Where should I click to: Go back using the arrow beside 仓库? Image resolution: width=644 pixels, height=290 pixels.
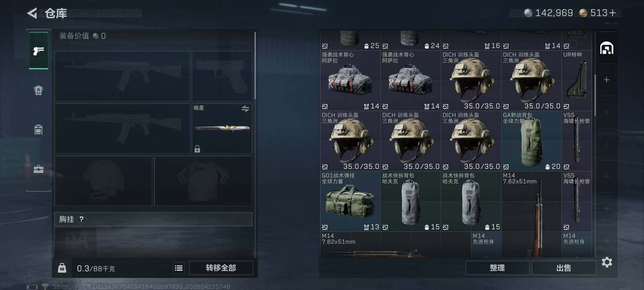[32, 13]
